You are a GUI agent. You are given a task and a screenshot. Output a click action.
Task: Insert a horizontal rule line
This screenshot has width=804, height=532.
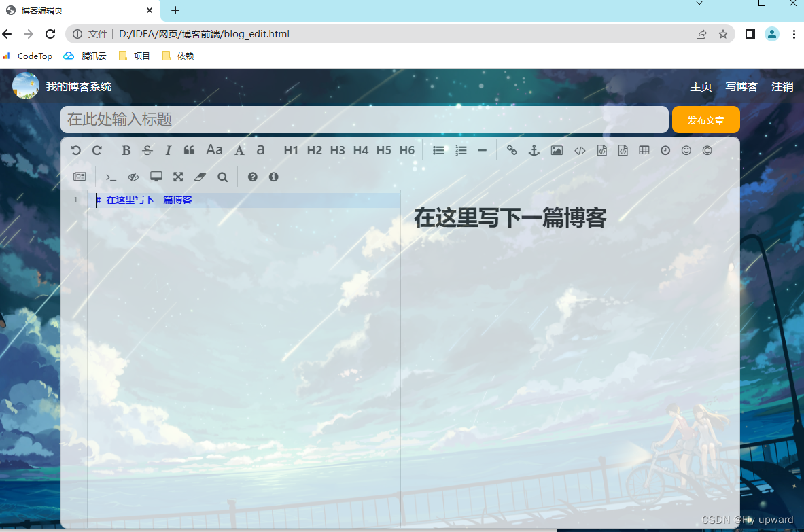(x=482, y=150)
